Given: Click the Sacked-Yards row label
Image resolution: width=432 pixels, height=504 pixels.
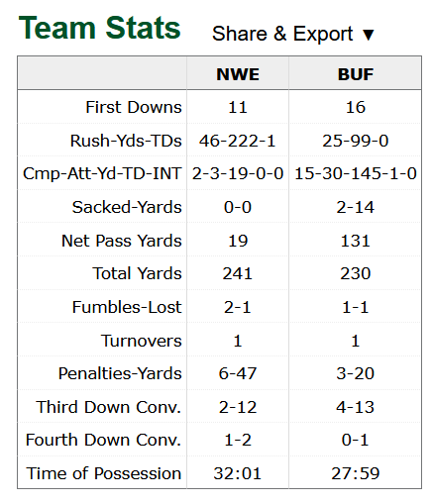Looking at the screenshot, I should (x=127, y=207).
